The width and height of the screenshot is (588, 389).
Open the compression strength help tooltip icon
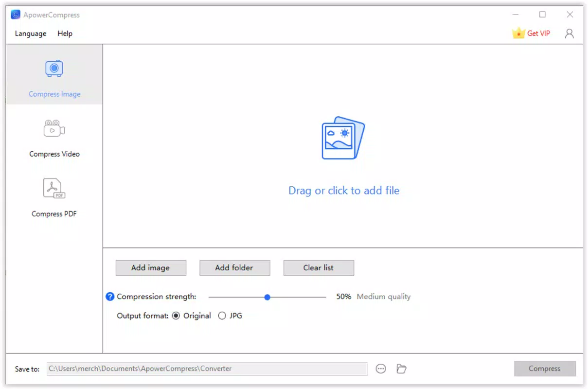[110, 297]
